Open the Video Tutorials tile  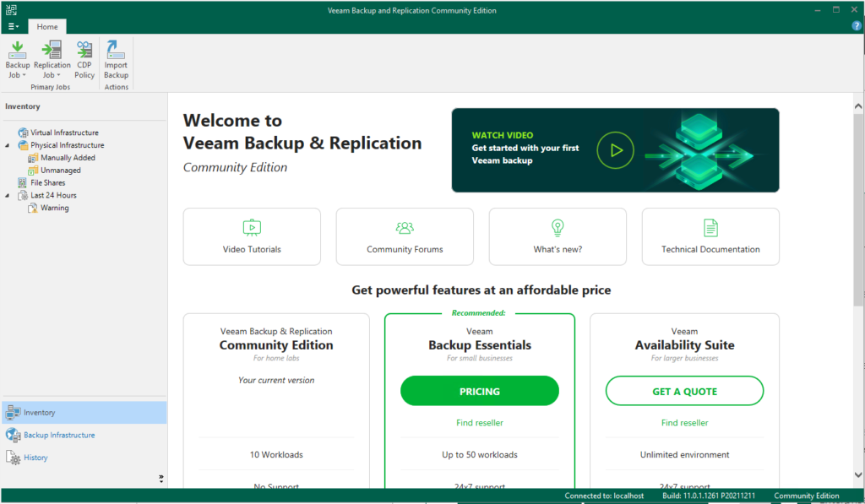(252, 236)
